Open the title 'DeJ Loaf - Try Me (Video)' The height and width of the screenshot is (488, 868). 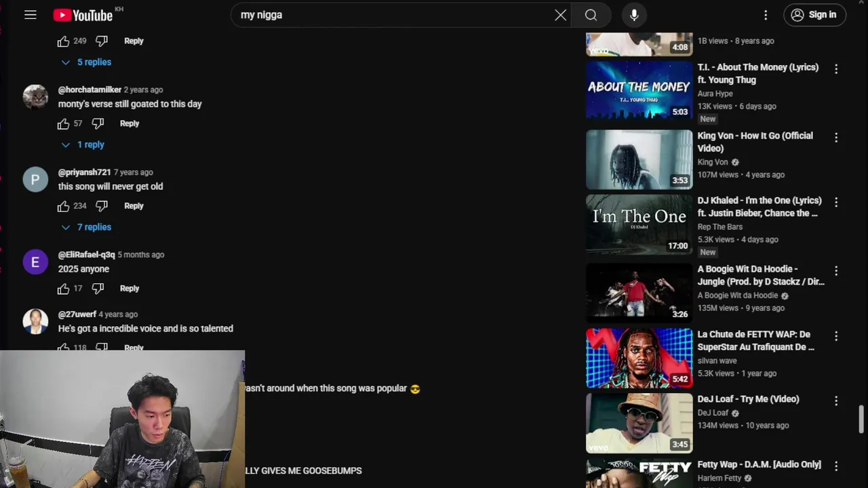pos(749,399)
